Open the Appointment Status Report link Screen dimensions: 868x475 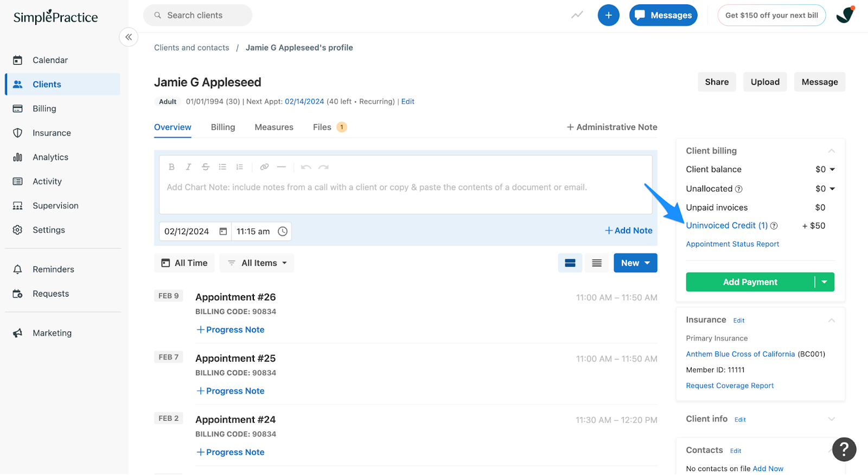[x=732, y=245]
